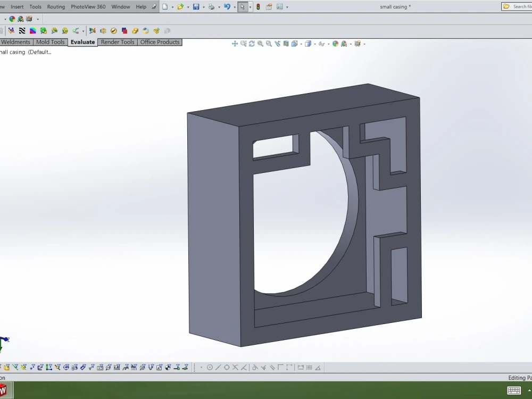Switch to the Office Products tab
The height and width of the screenshot is (399, 532).
click(160, 42)
